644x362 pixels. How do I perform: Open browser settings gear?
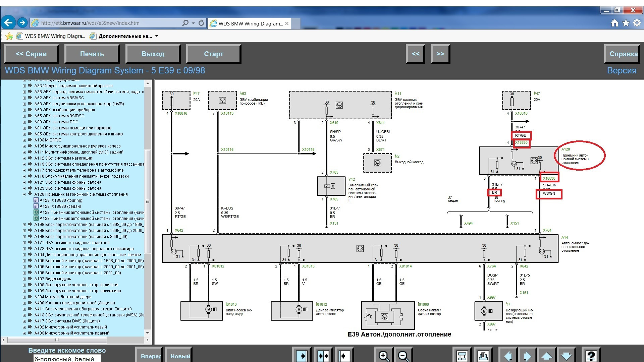click(637, 23)
